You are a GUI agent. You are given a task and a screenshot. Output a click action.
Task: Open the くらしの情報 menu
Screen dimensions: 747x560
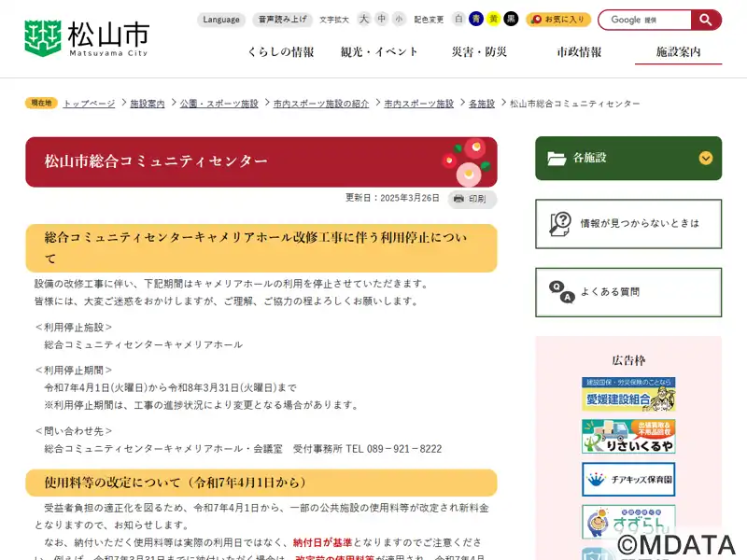281,52
